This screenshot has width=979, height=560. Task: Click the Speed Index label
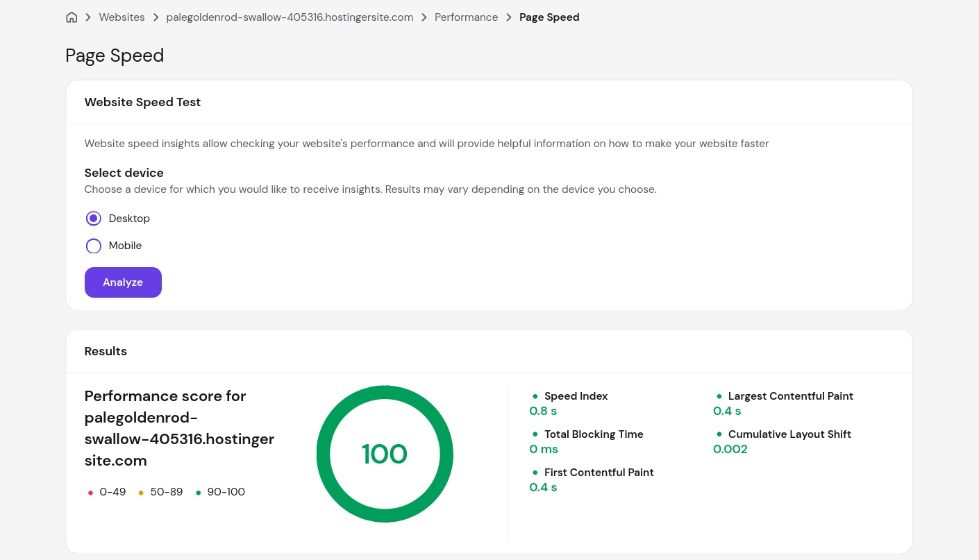tap(576, 396)
